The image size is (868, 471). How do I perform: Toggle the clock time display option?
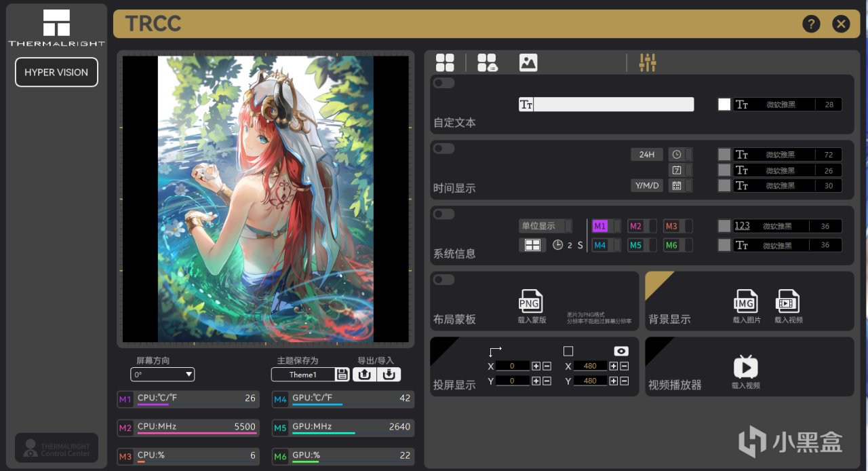[681, 154]
